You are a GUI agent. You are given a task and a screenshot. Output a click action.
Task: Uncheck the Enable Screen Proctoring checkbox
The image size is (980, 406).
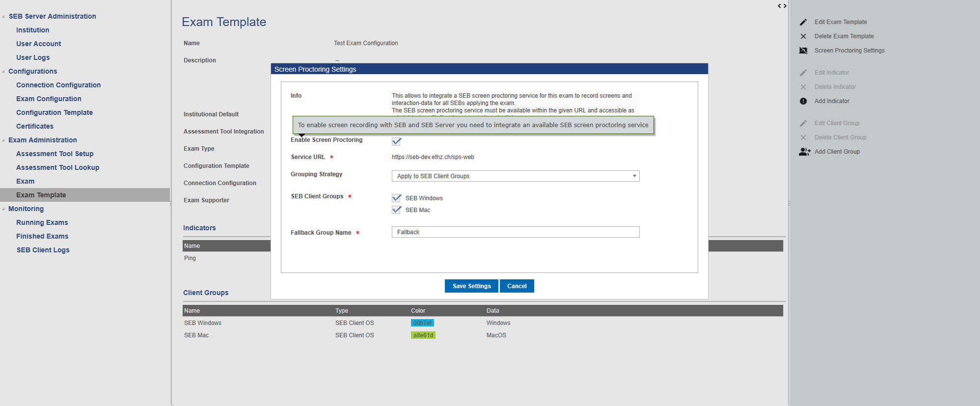point(397,141)
